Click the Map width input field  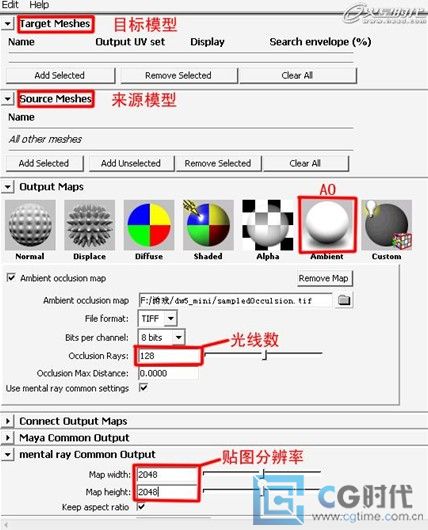[167, 475]
